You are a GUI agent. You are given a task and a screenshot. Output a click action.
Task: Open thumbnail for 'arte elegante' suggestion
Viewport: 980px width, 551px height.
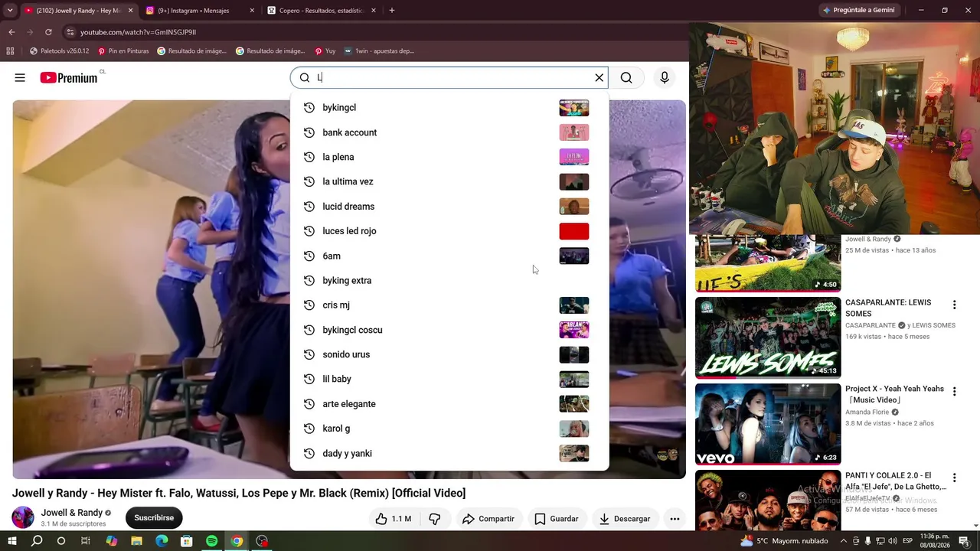pos(574,404)
